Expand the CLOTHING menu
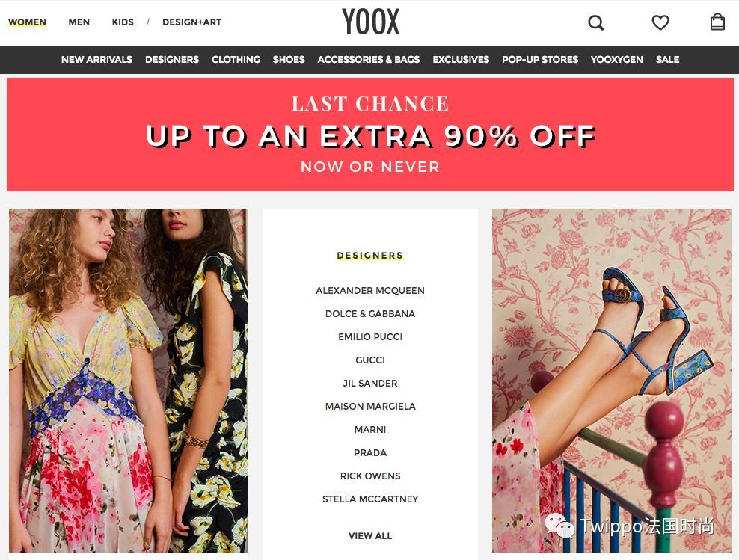The width and height of the screenshot is (739, 560). pyautogui.click(x=236, y=59)
